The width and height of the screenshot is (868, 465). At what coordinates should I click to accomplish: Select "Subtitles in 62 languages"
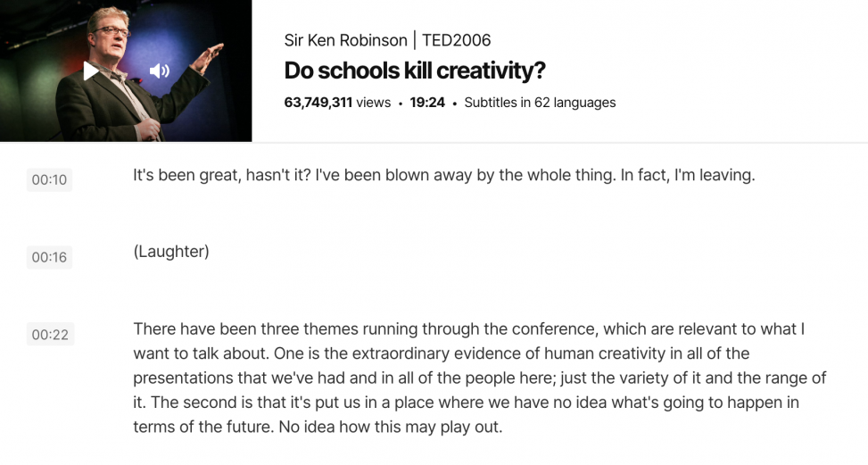click(x=540, y=103)
